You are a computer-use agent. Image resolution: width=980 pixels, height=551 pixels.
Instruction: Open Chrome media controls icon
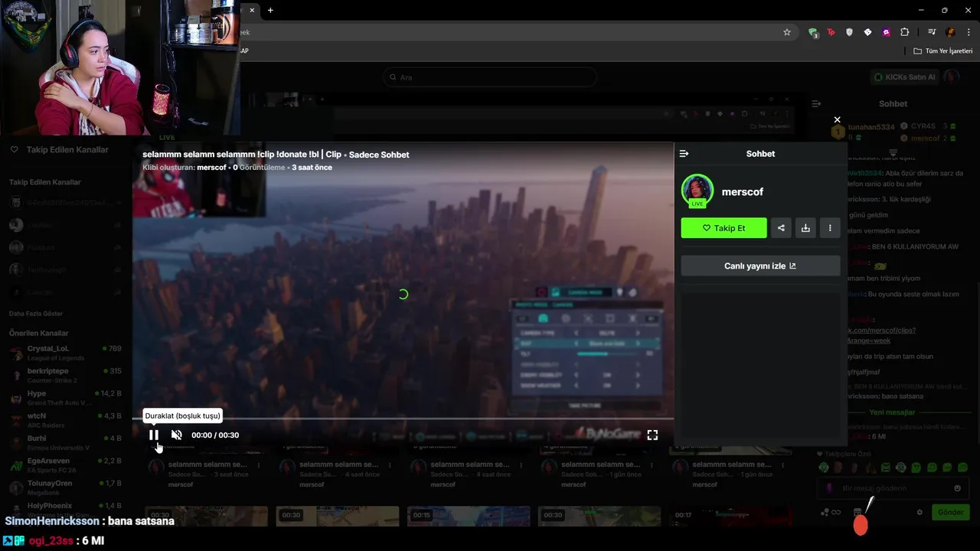coord(932,32)
